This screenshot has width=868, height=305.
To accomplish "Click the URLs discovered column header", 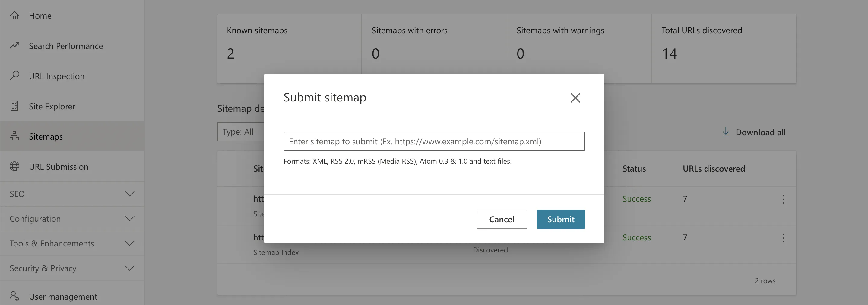I will coord(714,169).
